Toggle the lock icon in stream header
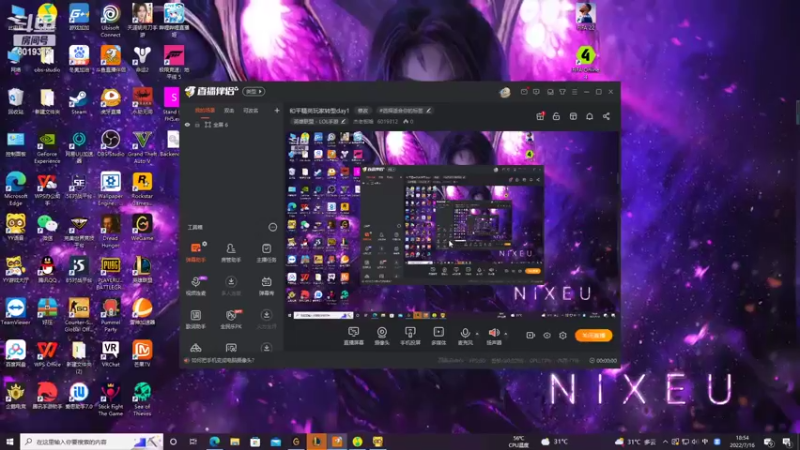 [556, 116]
